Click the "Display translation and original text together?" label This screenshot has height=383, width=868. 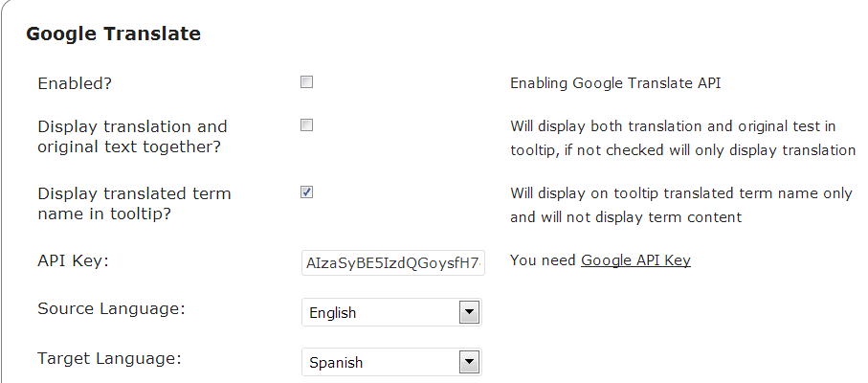click(132, 136)
